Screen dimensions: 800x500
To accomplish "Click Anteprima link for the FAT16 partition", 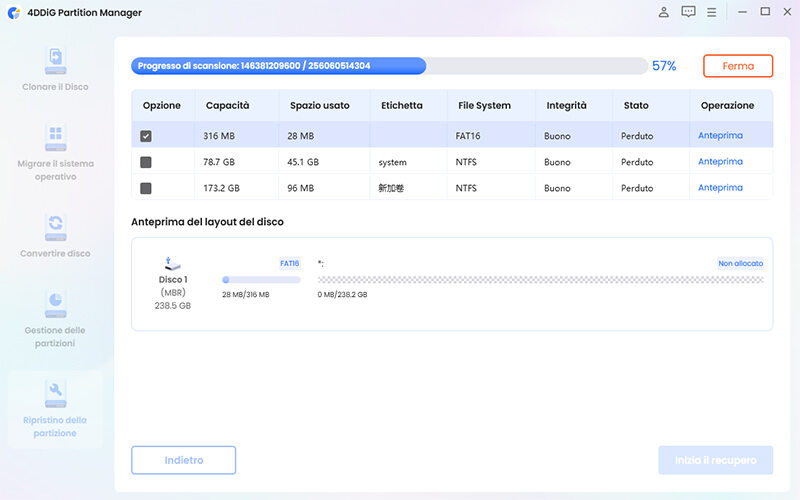I will click(720, 136).
